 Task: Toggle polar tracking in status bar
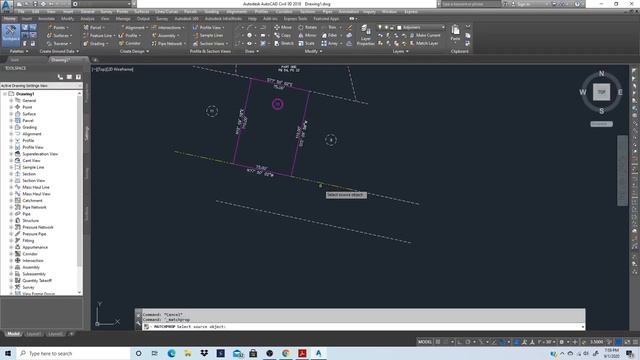(468, 342)
